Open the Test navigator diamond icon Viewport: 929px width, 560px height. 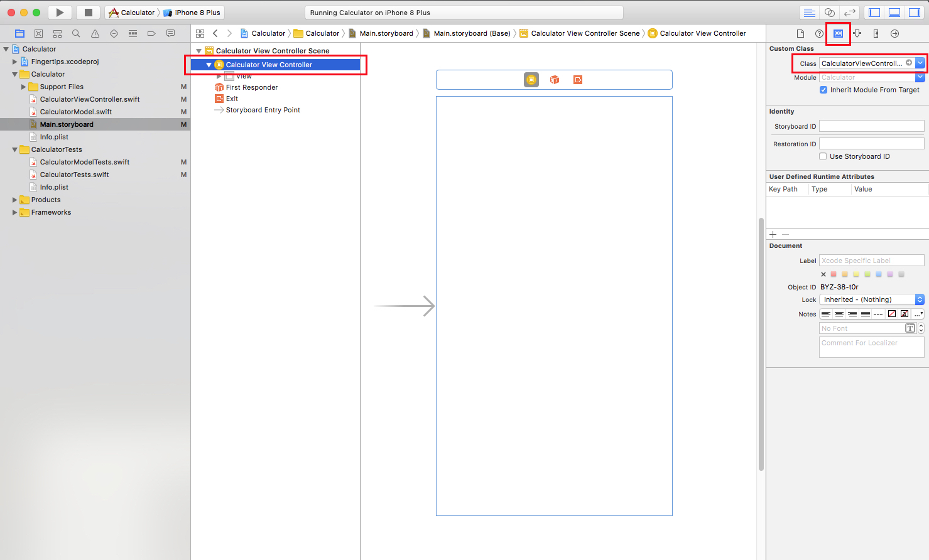point(114,33)
